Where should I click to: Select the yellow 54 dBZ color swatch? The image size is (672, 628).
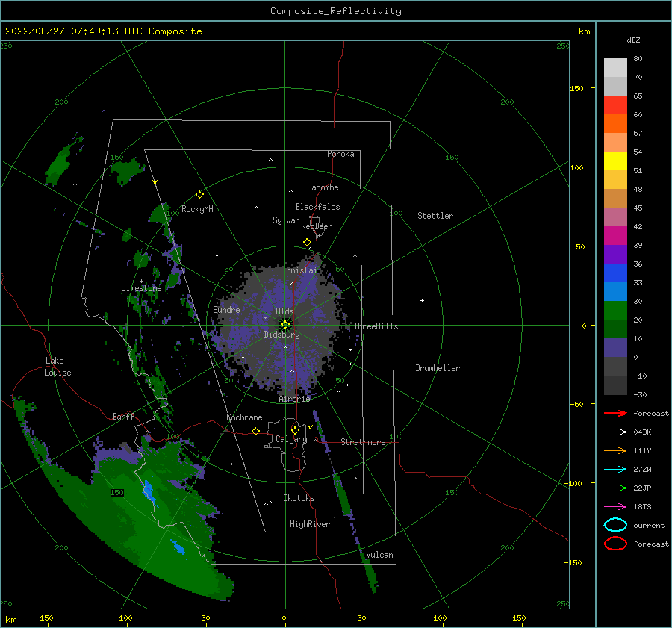(615, 161)
